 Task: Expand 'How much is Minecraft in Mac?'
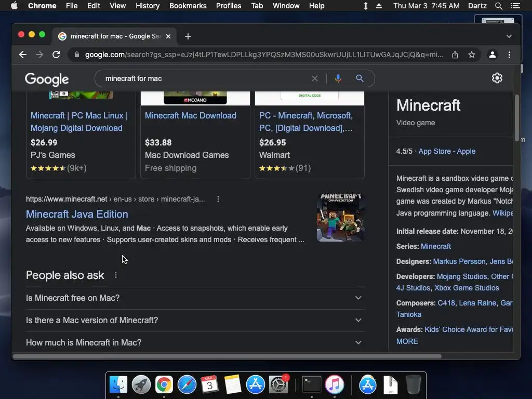(x=195, y=343)
